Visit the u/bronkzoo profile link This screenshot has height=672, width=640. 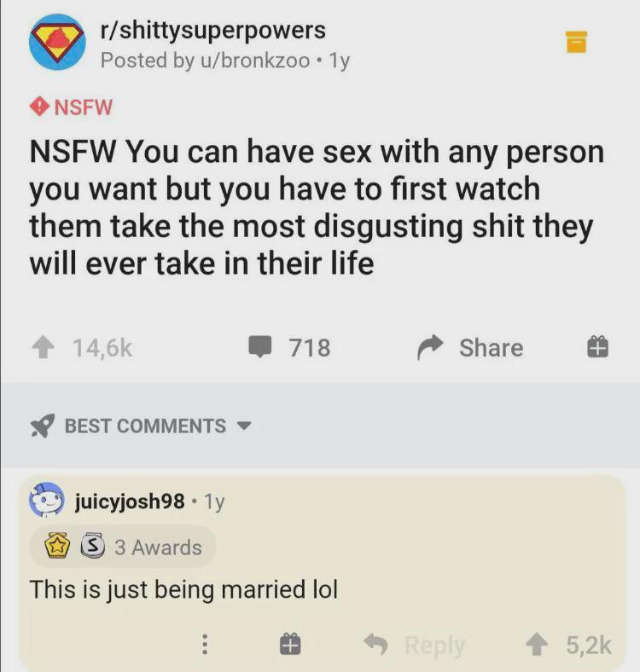pos(255,60)
